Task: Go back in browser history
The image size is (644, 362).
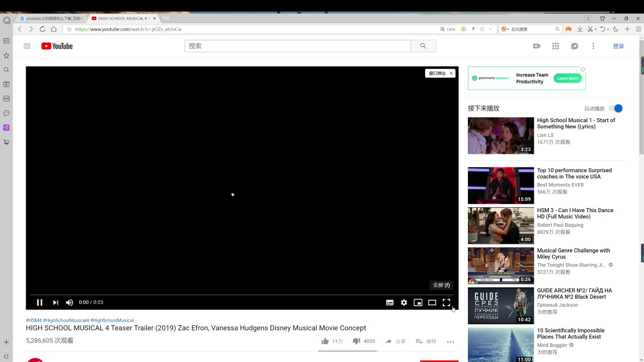Action: tap(20, 29)
